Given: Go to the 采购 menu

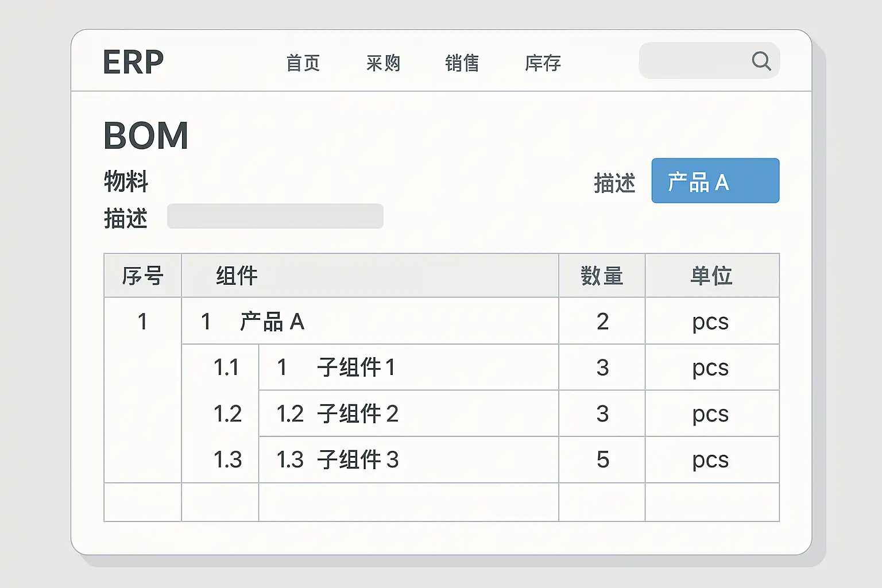Looking at the screenshot, I should pyautogui.click(x=383, y=63).
